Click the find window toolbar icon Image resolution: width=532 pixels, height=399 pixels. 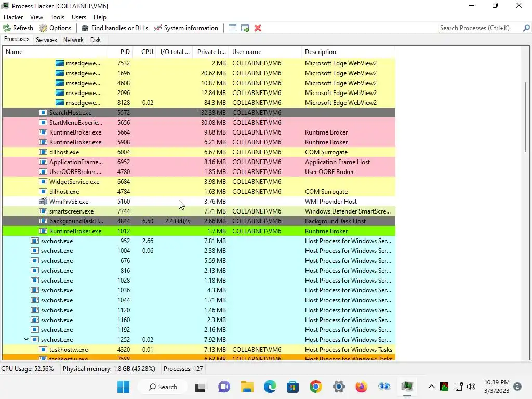(232, 28)
